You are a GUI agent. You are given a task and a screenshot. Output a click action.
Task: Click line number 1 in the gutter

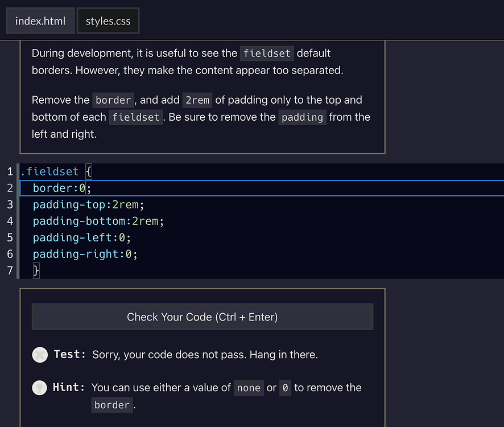tap(10, 171)
